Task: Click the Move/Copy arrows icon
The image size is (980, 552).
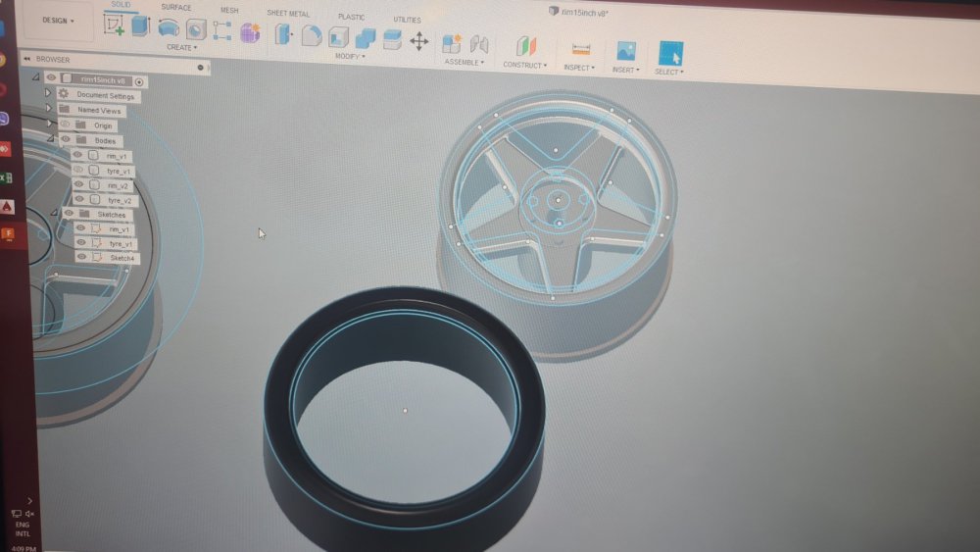Action: (418, 41)
